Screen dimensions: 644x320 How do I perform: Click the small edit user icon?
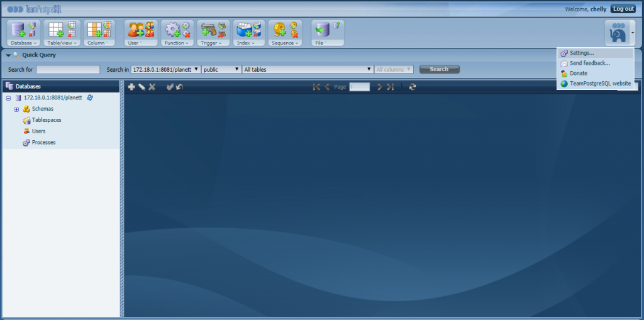coord(150,26)
